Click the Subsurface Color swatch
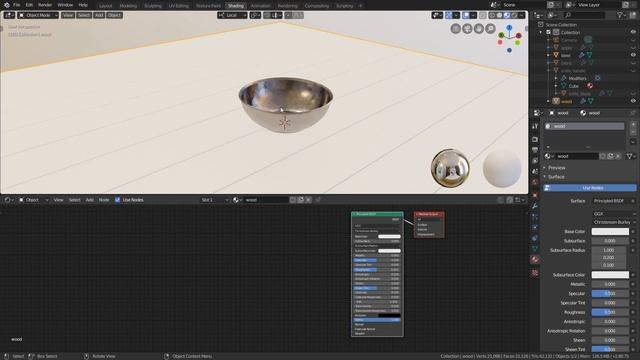The height and width of the screenshot is (360, 640). click(610, 275)
